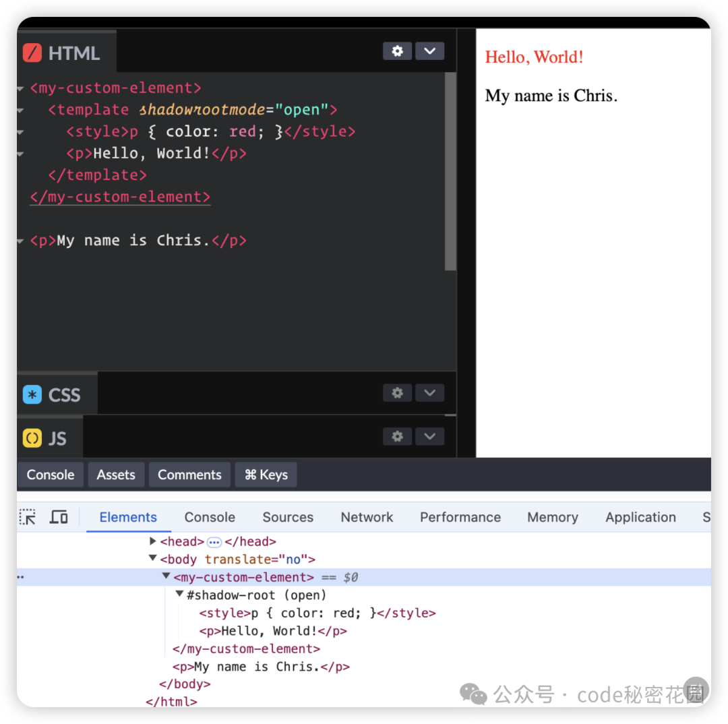Open CSS panel settings gear
Viewport: 728px width, 724px height.
397,393
